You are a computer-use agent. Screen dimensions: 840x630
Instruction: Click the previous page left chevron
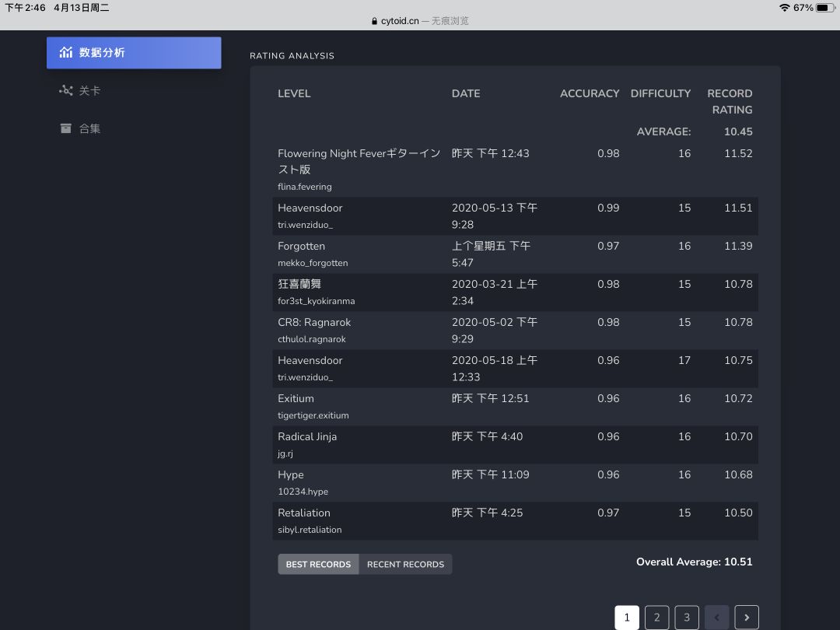point(717,617)
